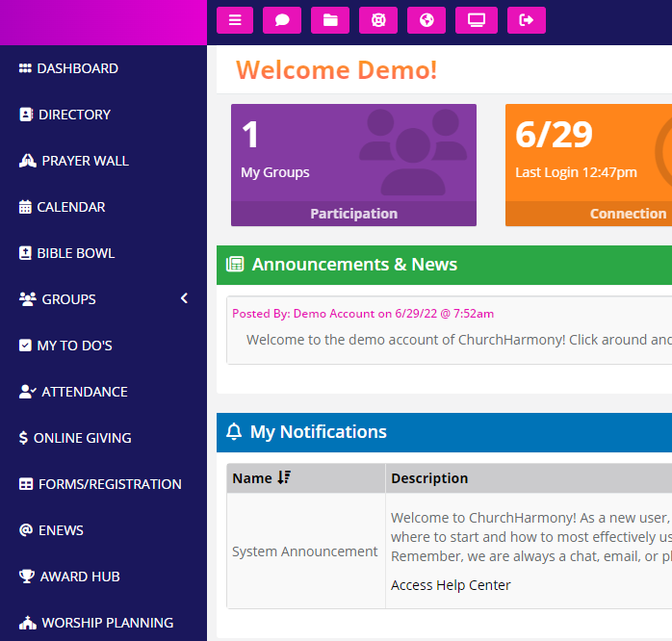Click the Access Help Center link
The image size is (672, 641).
click(x=451, y=585)
